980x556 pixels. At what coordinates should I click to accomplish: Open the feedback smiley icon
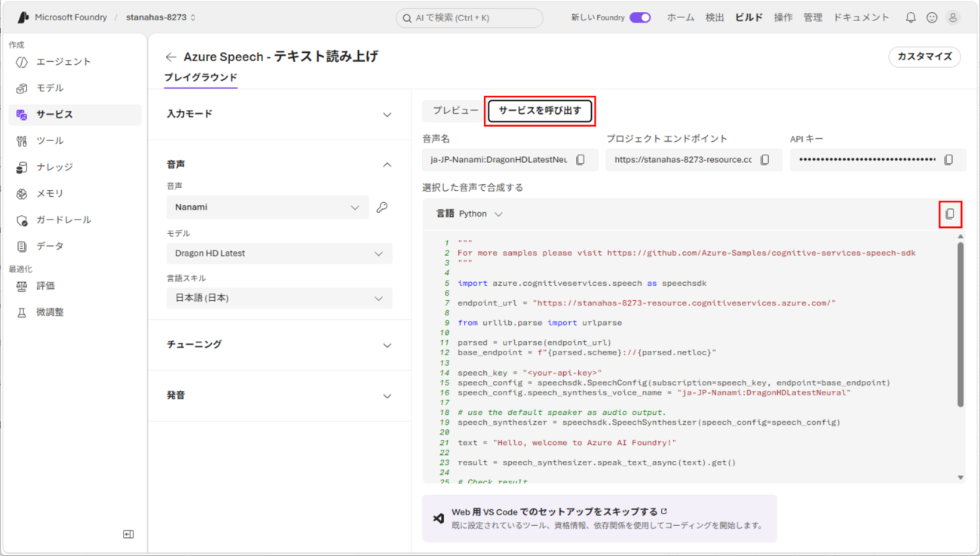click(x=932, y=17)
